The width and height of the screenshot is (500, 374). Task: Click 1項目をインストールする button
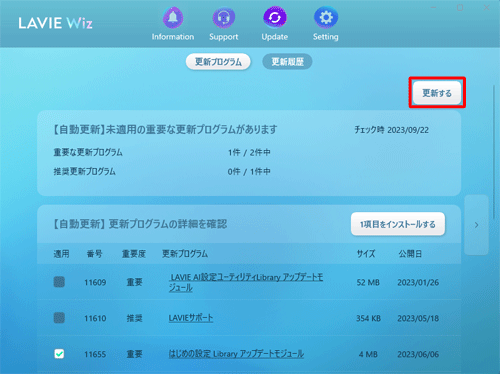tap(398, 224)
